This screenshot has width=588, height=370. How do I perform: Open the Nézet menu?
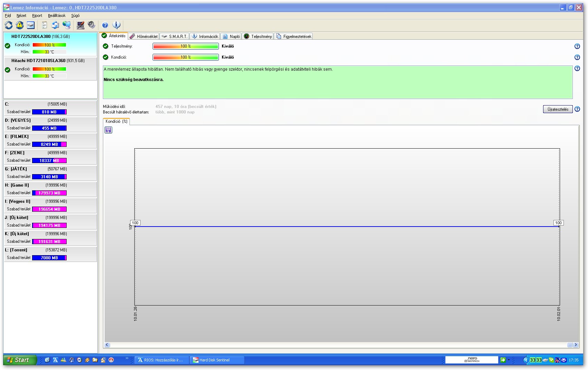coord(21,16)
